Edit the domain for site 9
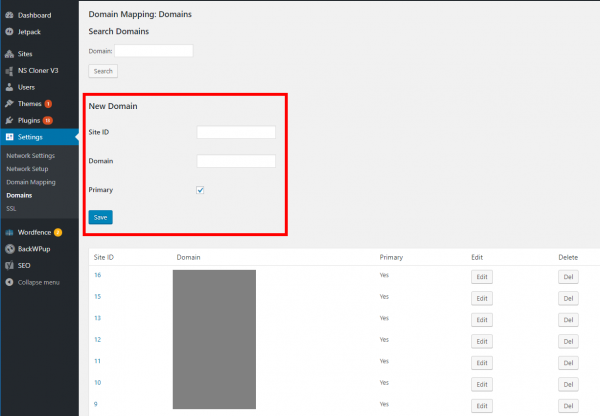This screenshot has height=416, width=600. point(482,406)
